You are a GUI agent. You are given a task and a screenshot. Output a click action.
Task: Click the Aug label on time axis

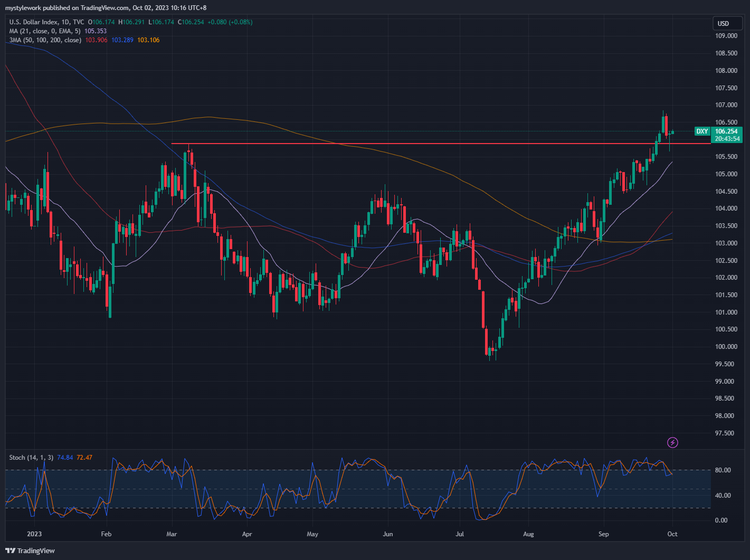[528, 534]
